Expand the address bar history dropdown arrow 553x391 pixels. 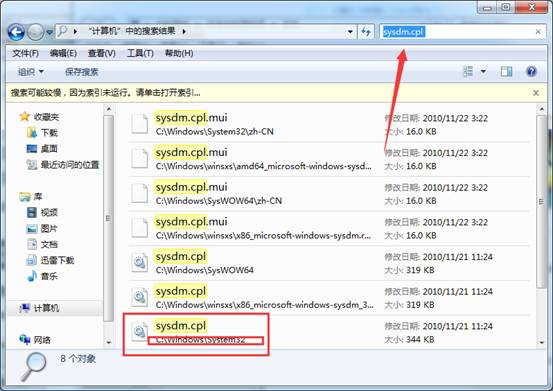350,32
